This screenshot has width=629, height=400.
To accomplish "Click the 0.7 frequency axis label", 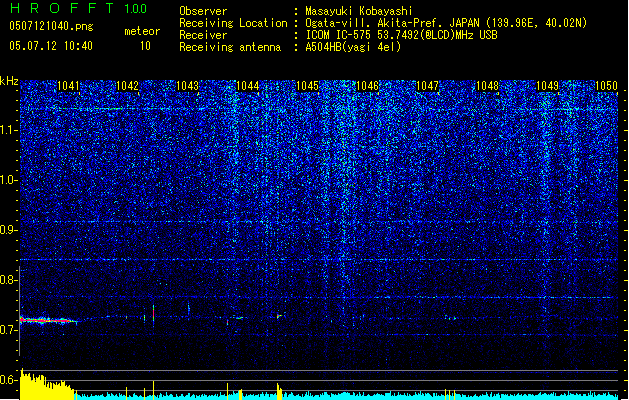I will tap(8, 330).
